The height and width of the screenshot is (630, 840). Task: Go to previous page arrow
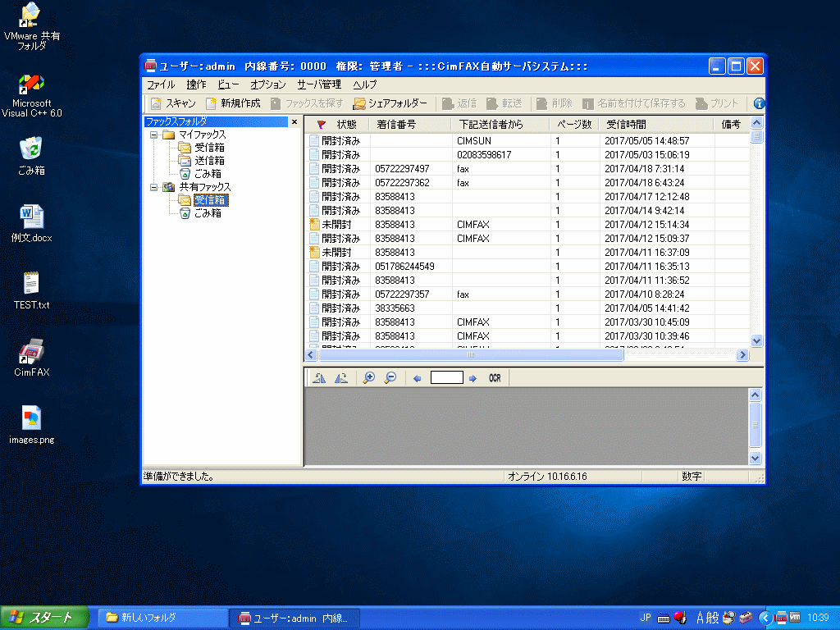coord(418,379)
